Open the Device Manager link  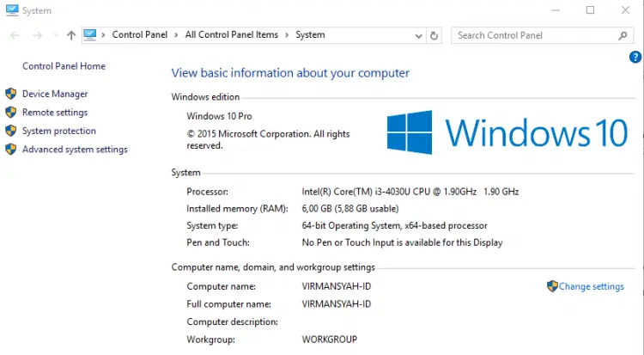click(55, 94)
